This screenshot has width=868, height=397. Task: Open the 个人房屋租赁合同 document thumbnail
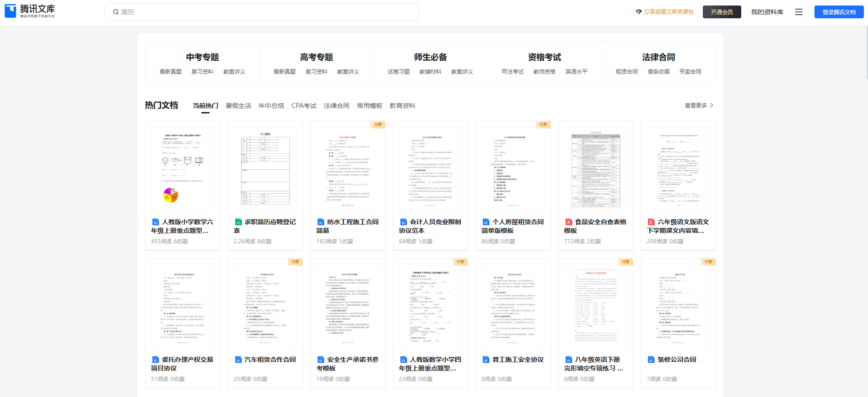point(513,169)
